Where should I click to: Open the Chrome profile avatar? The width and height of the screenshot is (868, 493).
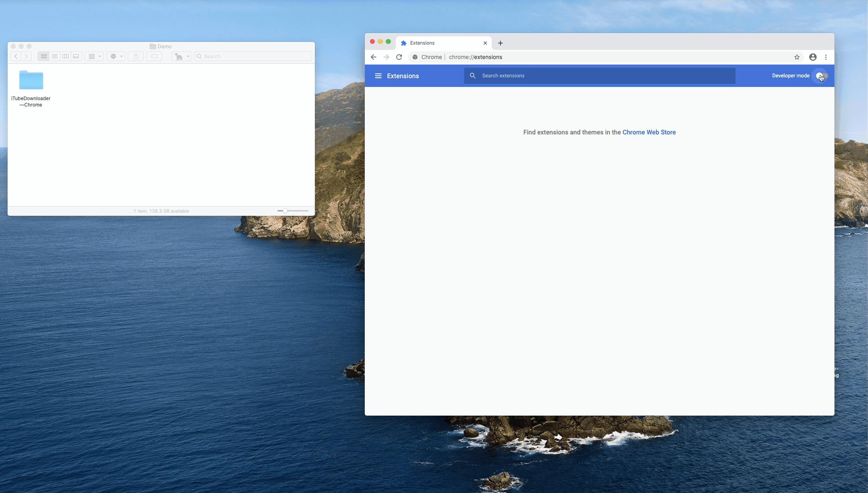(x=813, y=57)
